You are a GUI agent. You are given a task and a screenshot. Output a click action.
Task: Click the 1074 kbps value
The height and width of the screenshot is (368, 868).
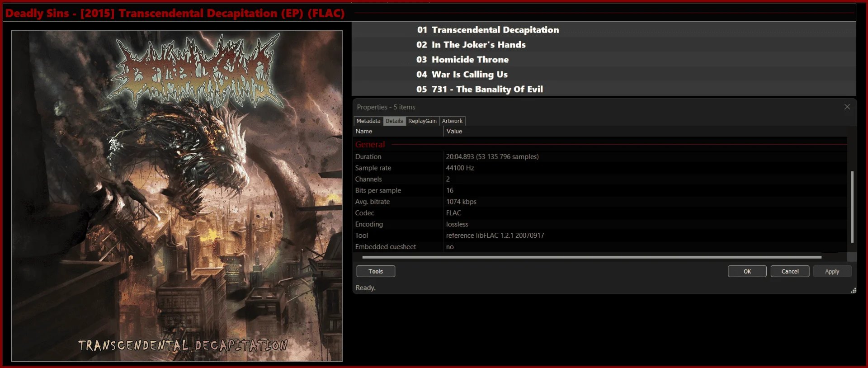coord(461,202)
